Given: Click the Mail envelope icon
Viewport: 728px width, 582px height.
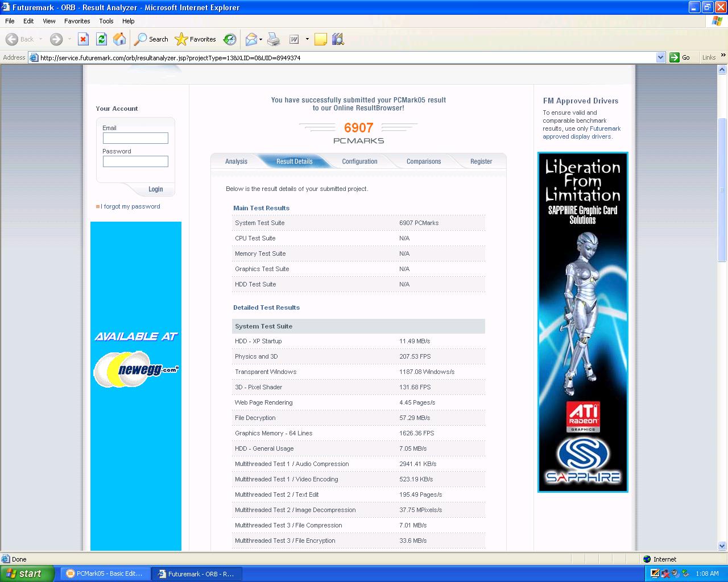Looking at the screenshot, I should (x=251, y=39).
